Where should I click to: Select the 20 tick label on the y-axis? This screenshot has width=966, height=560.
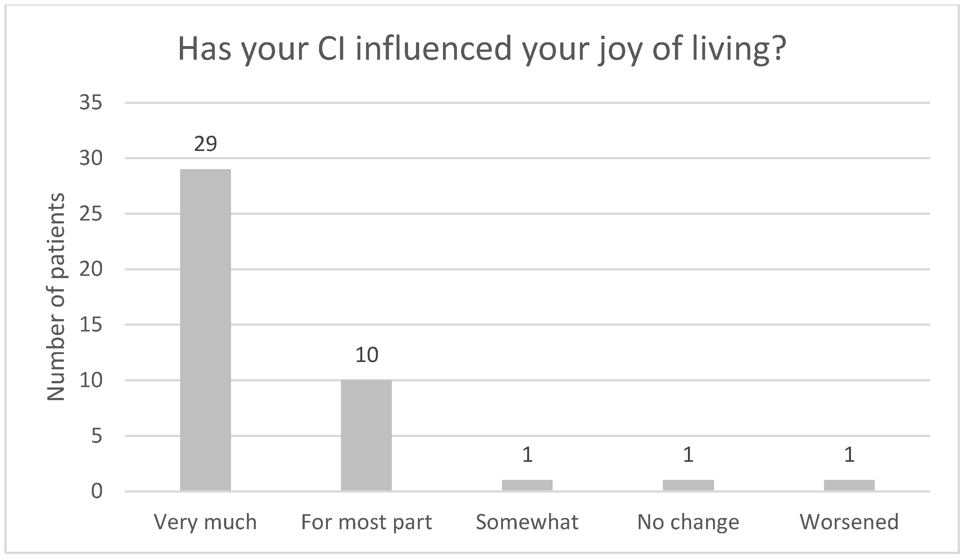(91, 270)
